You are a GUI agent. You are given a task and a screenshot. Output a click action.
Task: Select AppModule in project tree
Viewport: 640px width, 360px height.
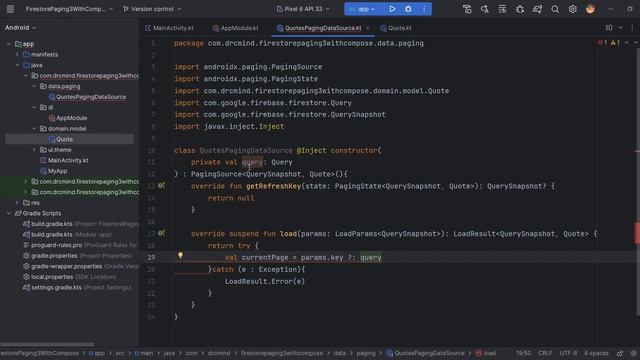tap(68, 118)
